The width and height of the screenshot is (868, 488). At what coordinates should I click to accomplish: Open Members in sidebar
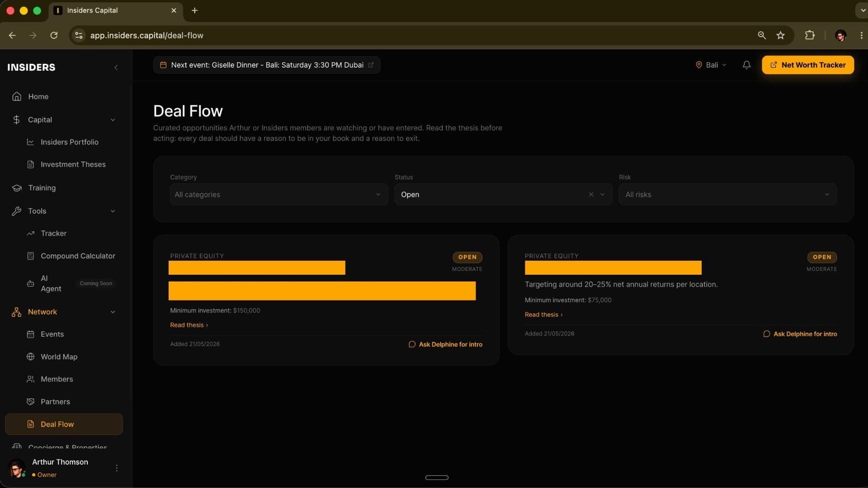57,379
